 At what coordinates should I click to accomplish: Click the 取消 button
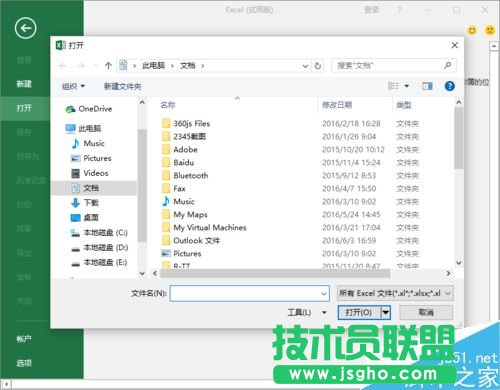(x=426, y=313)
